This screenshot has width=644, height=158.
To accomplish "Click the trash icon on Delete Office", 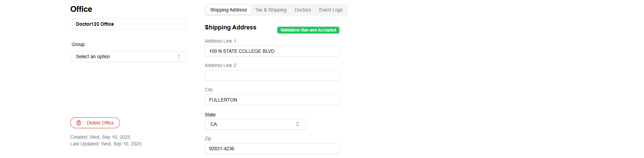I will pos(79,123).
